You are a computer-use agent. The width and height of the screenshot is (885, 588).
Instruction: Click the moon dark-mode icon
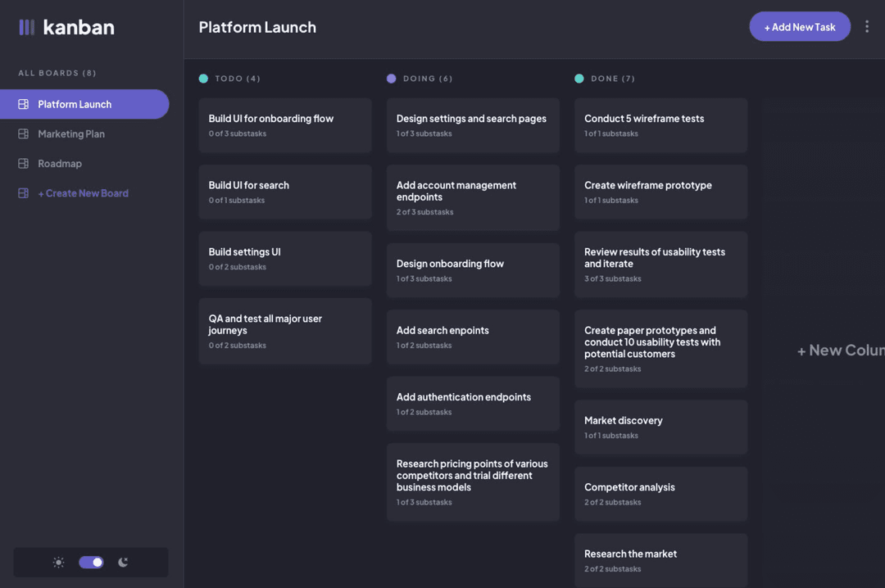[x=123, y=562]
